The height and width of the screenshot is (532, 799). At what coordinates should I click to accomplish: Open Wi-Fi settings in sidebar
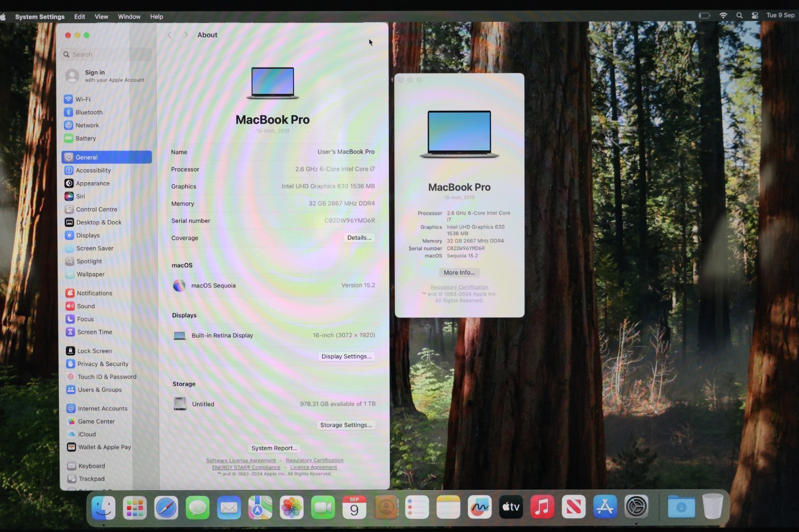pos(82,99)
